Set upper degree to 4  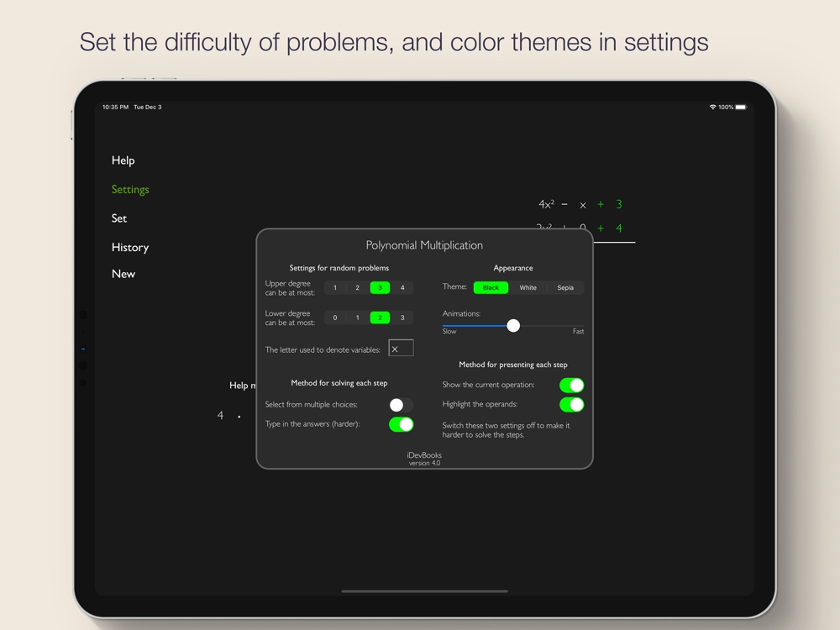[x=402, y=287]
